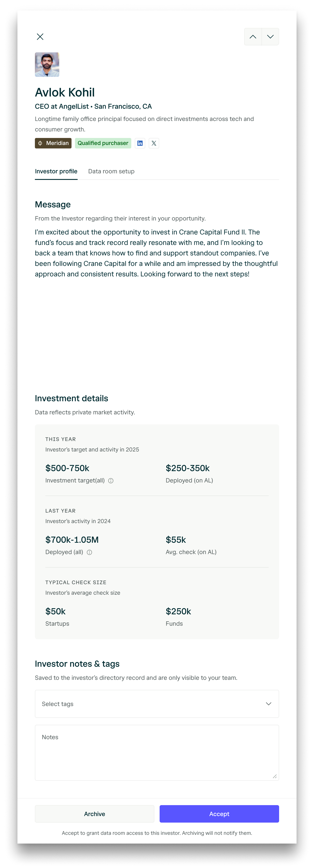Screen dimensions: 314x868
Task: Click Avlok Kohil's profile photo
Action: pos(47,65)
